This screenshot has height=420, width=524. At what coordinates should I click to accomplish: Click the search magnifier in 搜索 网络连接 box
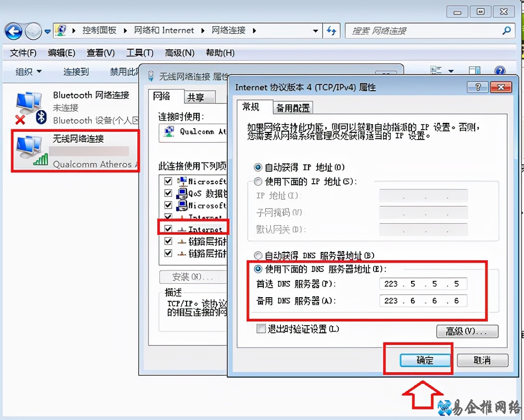tap(507, 30)
